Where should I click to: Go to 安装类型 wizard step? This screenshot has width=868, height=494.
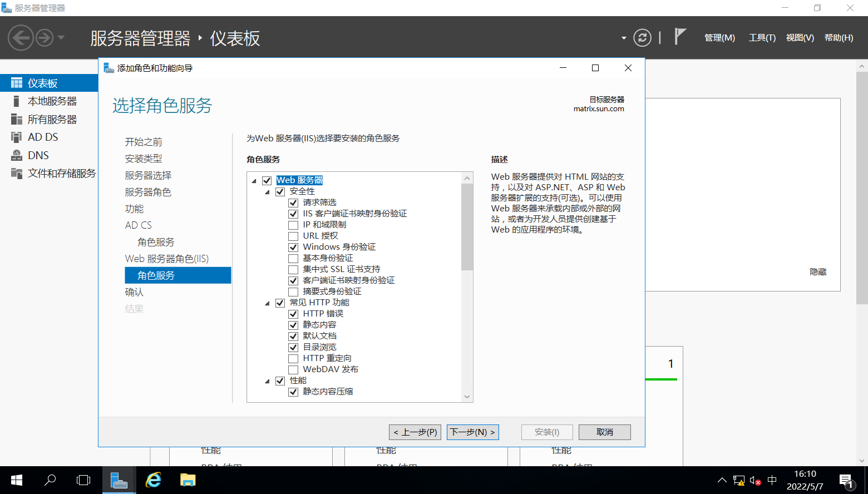point(144,159)
